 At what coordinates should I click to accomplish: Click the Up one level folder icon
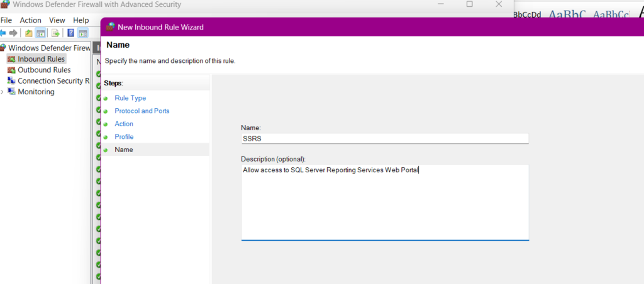pos(28,33)
